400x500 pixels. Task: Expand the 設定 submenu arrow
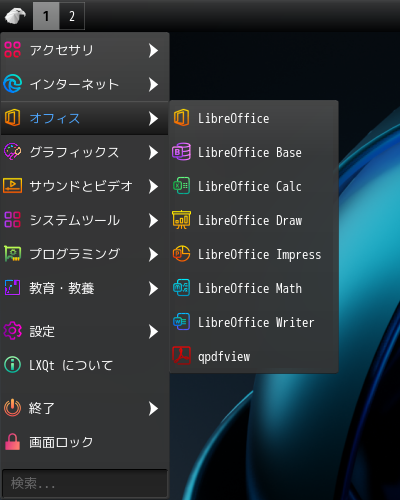point(153,332)
